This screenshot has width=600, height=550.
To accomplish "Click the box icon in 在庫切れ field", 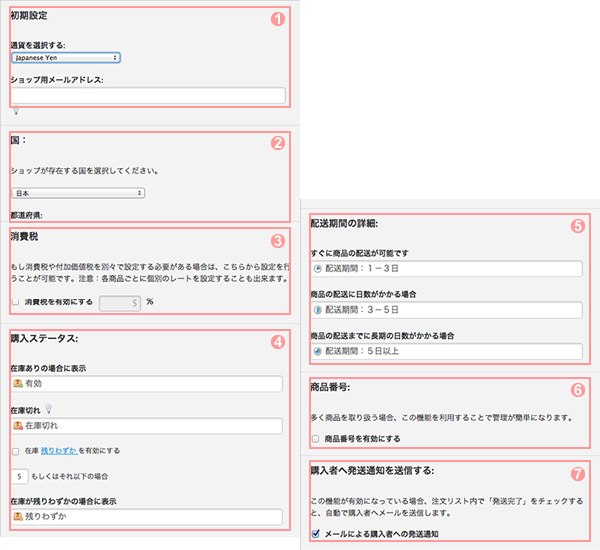I will (x=18, y=426).
